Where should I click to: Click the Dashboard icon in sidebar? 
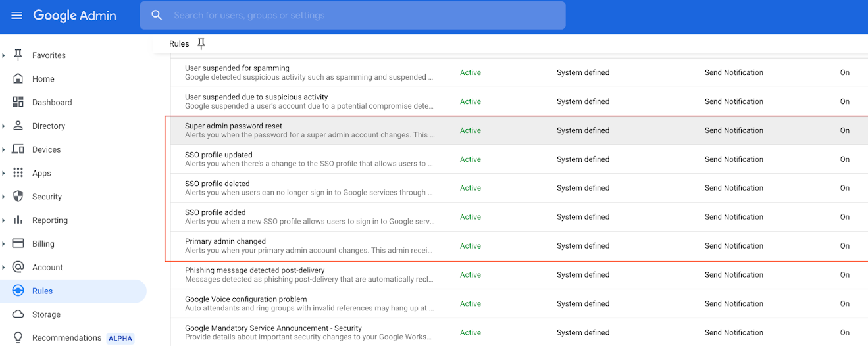coord(18,102)
